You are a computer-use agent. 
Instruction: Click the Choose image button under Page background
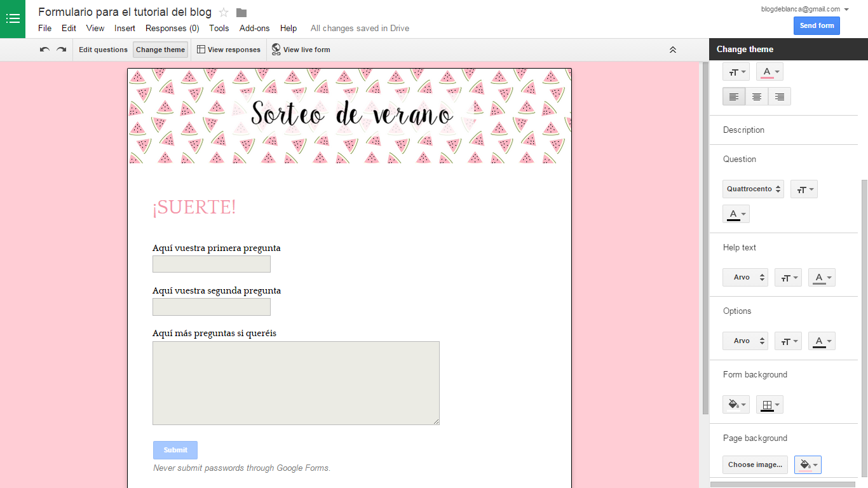[754, 464]
